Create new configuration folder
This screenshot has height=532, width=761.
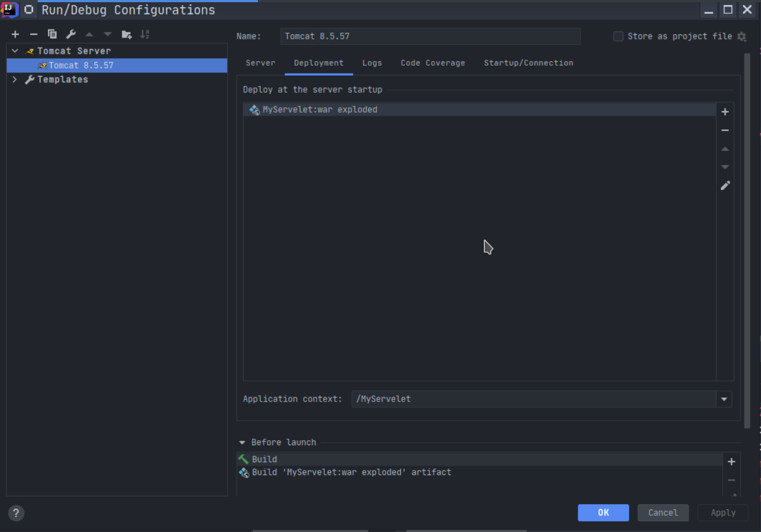127,34
